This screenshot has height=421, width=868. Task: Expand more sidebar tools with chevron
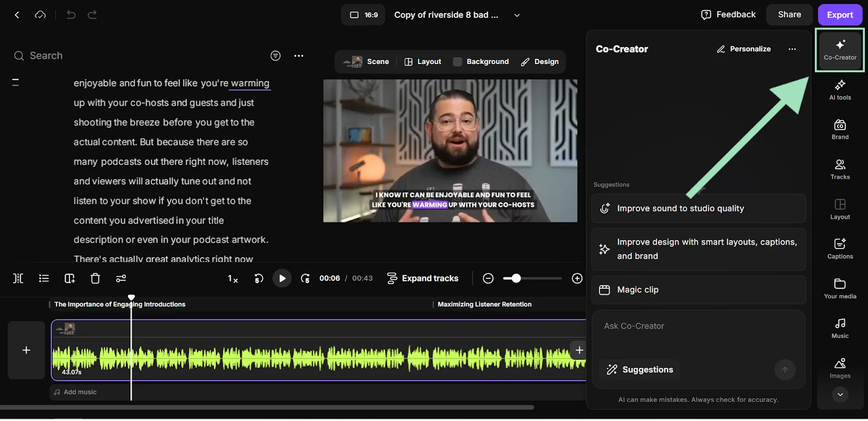tap(840, 394)
